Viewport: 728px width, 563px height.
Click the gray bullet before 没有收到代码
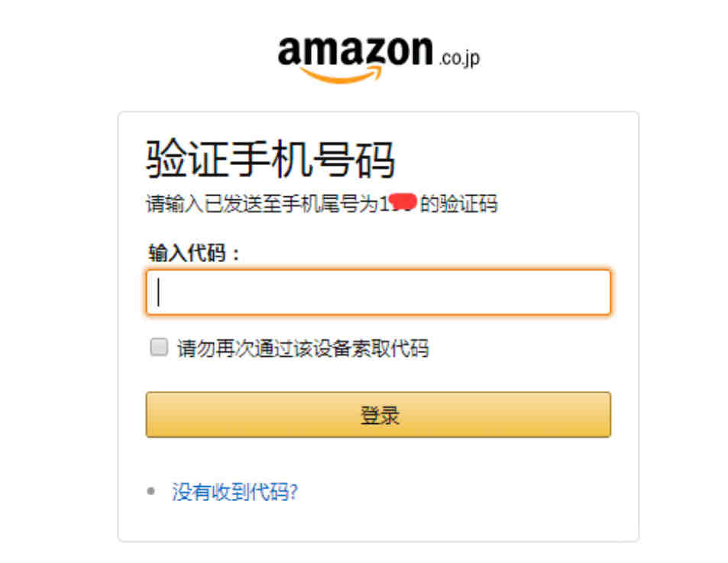pos(151,490)
